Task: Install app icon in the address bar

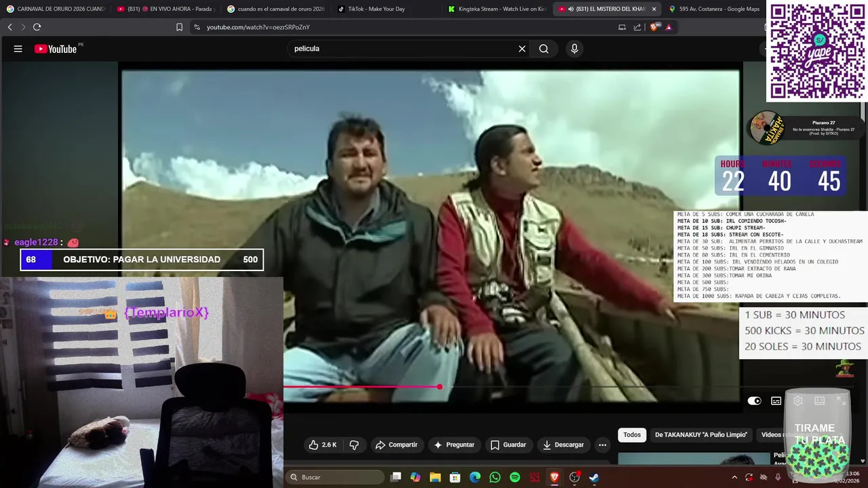Action: pos(622,27)
